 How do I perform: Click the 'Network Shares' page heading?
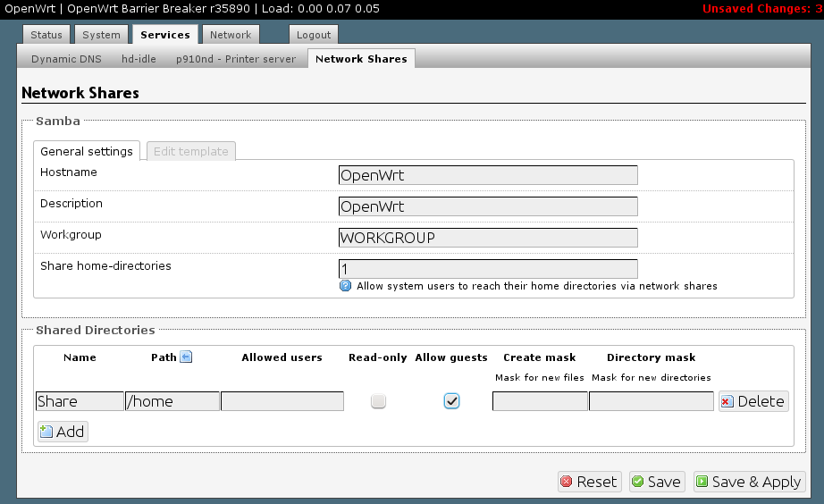(80, 93)
